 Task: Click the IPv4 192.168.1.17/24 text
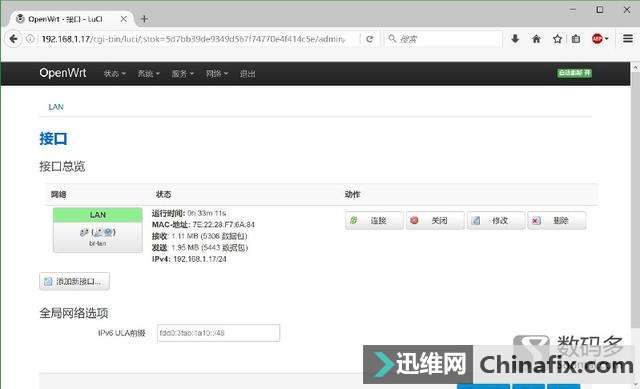[189, 259]
